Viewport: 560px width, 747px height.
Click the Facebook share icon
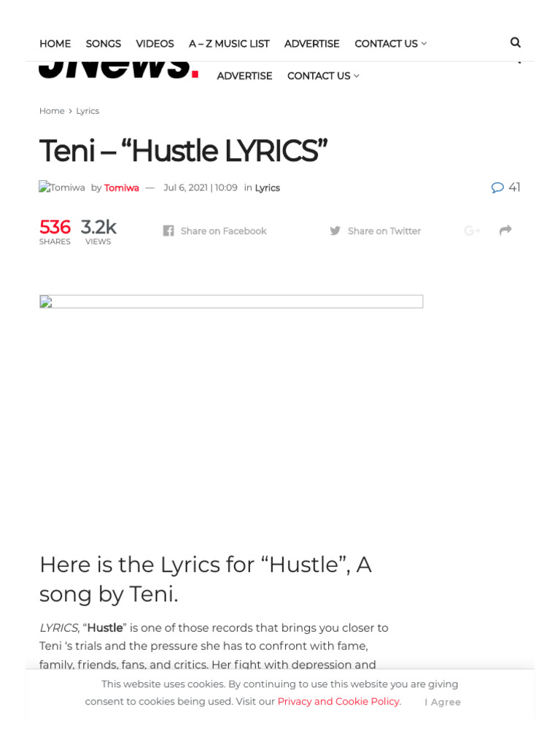pos(168,231)
